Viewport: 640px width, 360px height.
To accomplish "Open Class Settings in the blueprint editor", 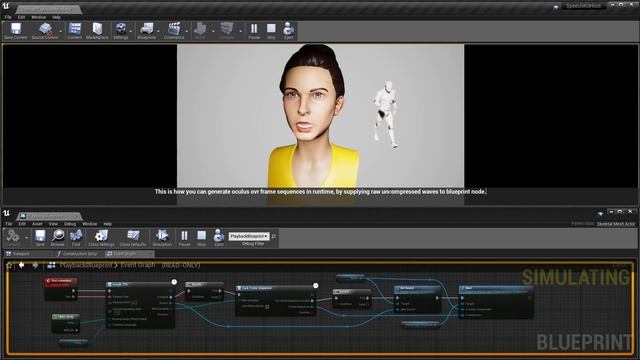I will pos(101,238).
